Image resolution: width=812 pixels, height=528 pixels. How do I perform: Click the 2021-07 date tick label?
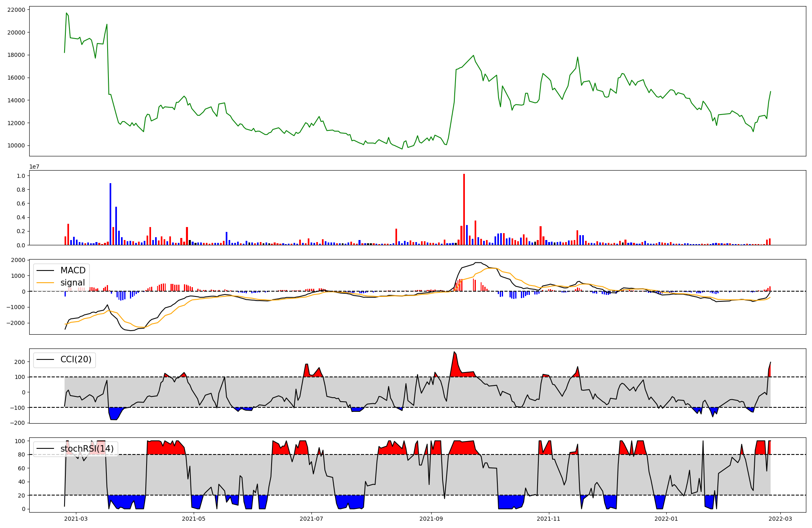point(311,519)
